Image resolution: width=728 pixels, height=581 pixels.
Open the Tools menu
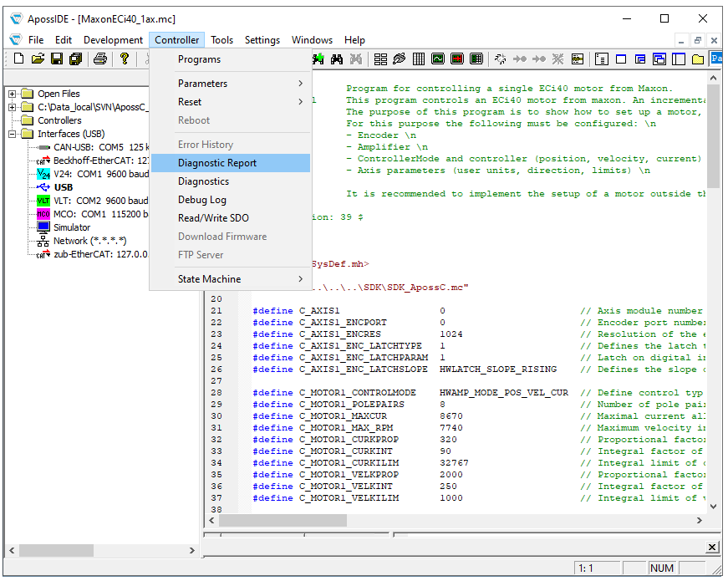coord(222,40)
